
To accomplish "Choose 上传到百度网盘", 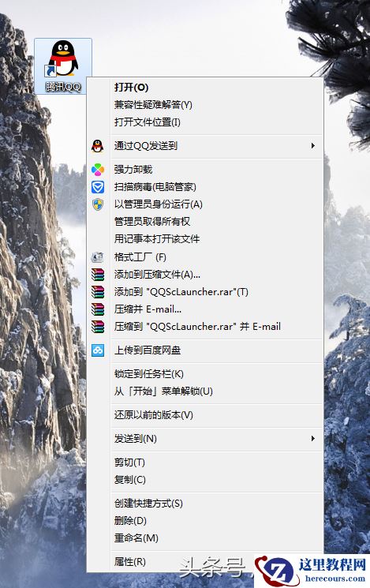I will [205, 350].
